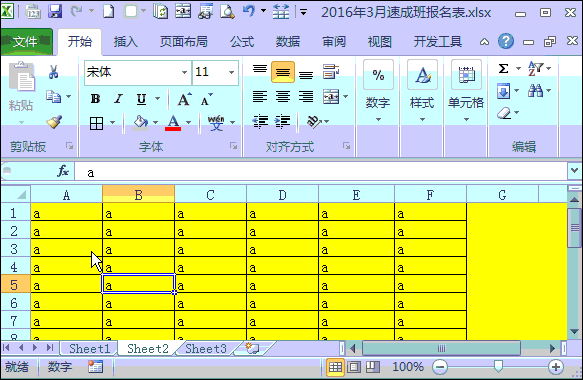
Task: Switch to the 插入 tab
Action: (x=126, y=42)
